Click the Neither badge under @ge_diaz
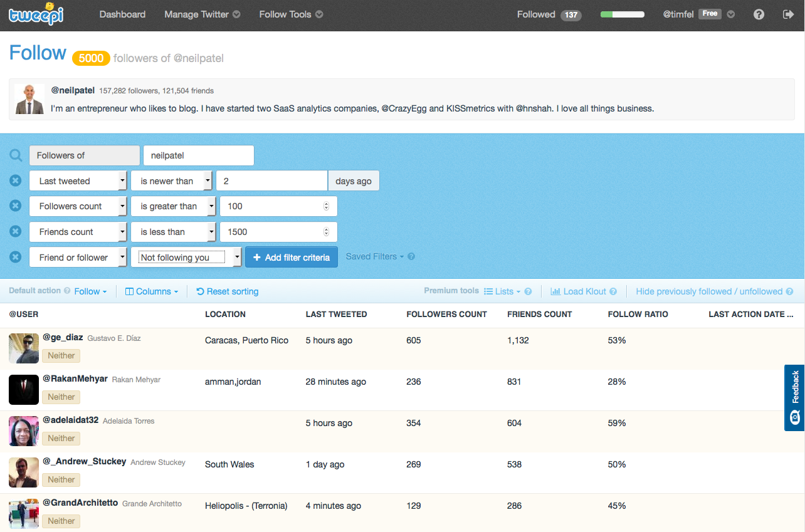Viewport: 805px width, 532px height. click(x=61, y=355)
